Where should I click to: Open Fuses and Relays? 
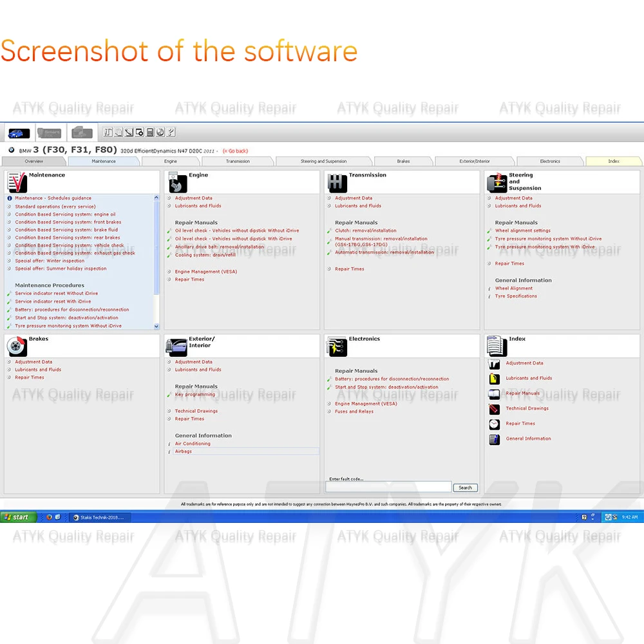(x=354, y=412)
